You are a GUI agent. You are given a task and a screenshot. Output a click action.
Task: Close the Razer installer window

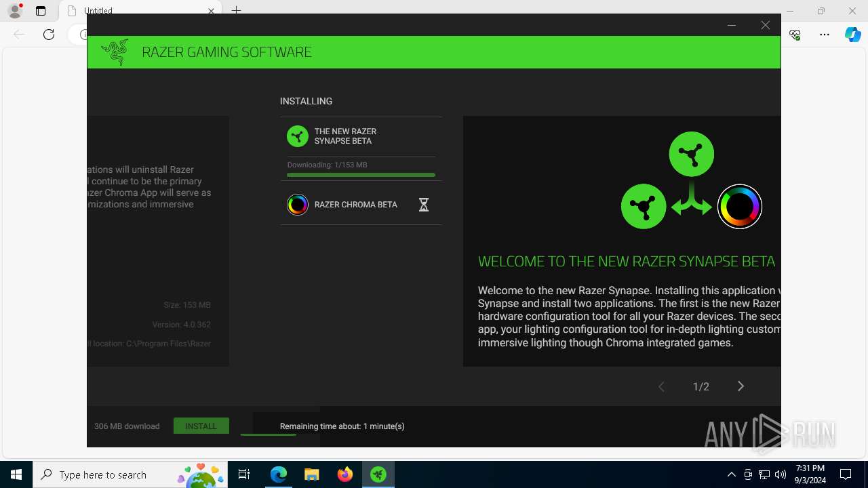click(x=765, y=25)
